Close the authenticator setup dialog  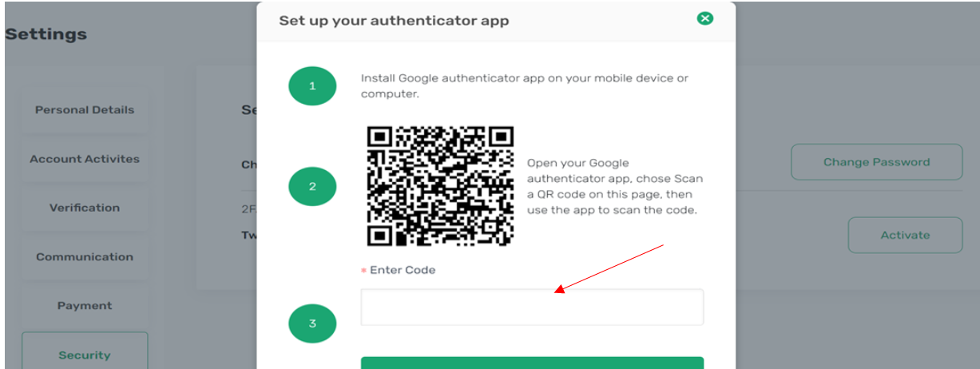pos(704,18)
